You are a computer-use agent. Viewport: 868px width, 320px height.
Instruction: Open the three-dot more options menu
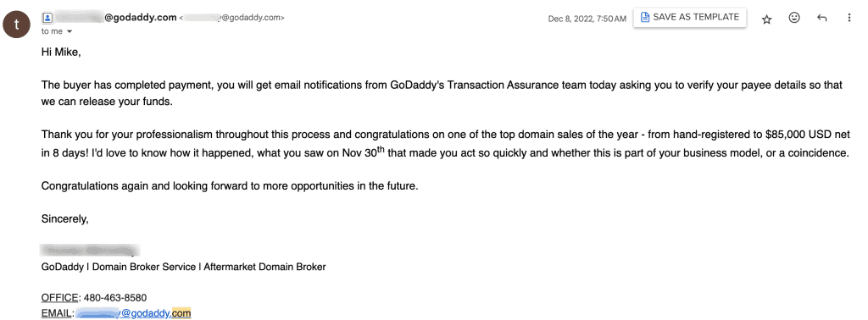click(x=849, y=19)
